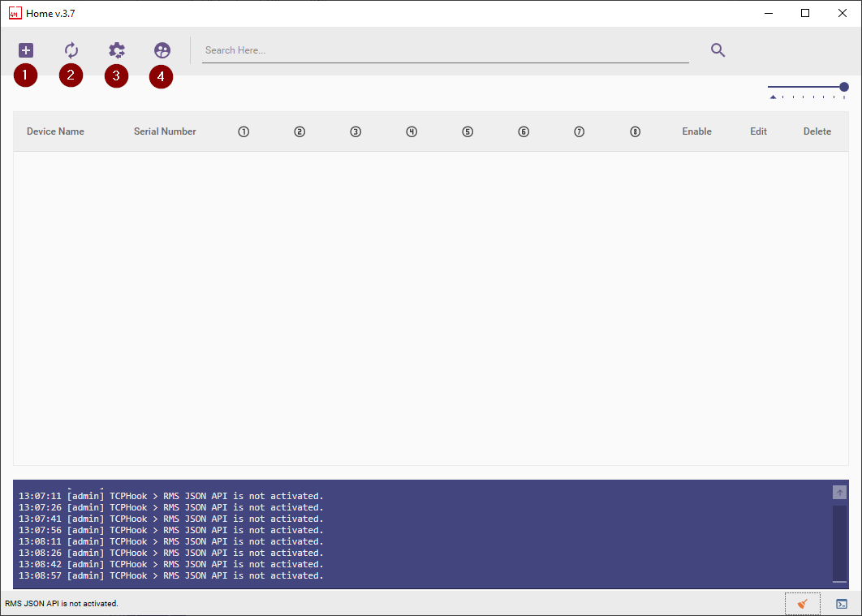This screenshot has height=616, width=862.
Task: Select the 13:08:57 log line
Action: coord(171,576)
